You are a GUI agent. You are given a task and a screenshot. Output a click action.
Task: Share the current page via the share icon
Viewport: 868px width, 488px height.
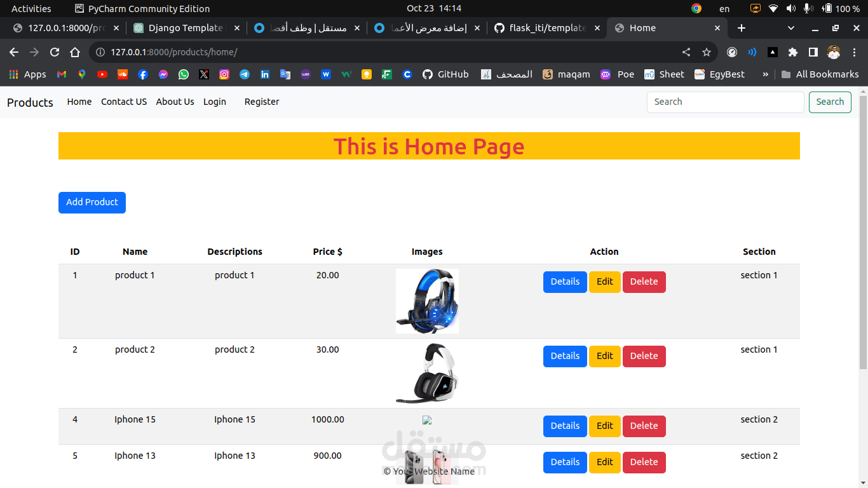(686, 52)
